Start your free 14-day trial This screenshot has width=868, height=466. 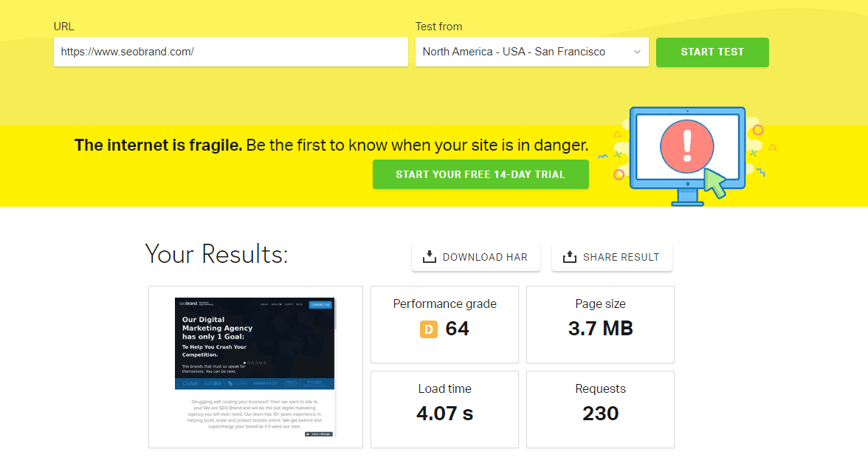[x=480, y=174]
